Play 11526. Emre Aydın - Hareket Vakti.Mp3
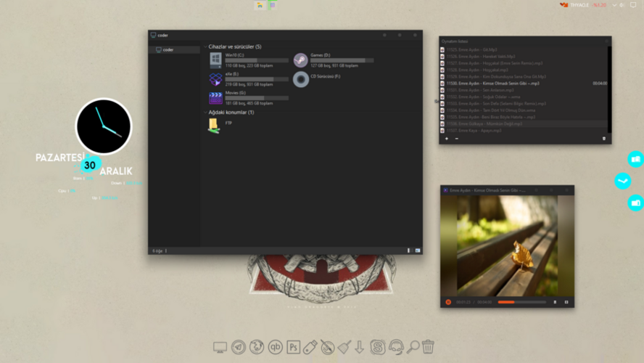Image resolution: width=644 pixels, height=363 pixels. click(x=524, y=57)
